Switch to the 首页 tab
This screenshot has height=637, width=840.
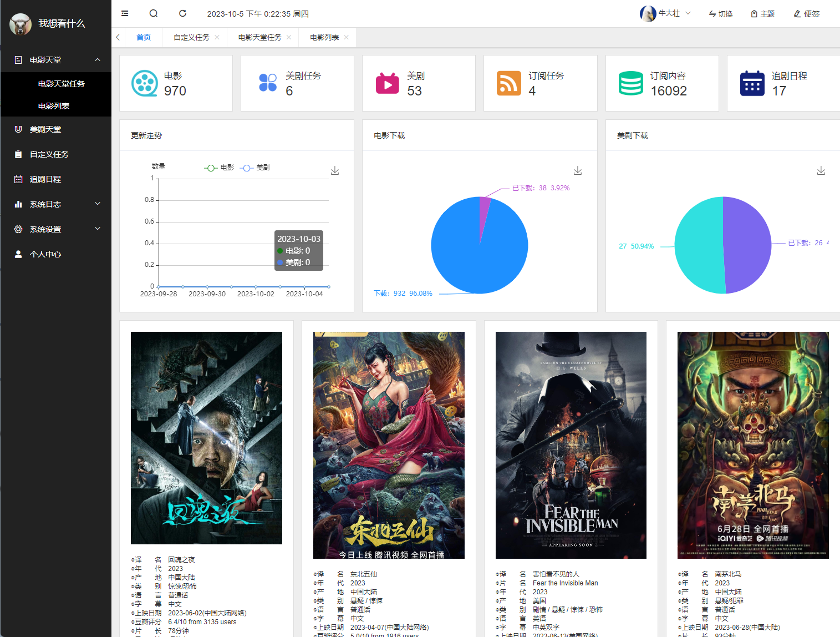pos(144,37)
